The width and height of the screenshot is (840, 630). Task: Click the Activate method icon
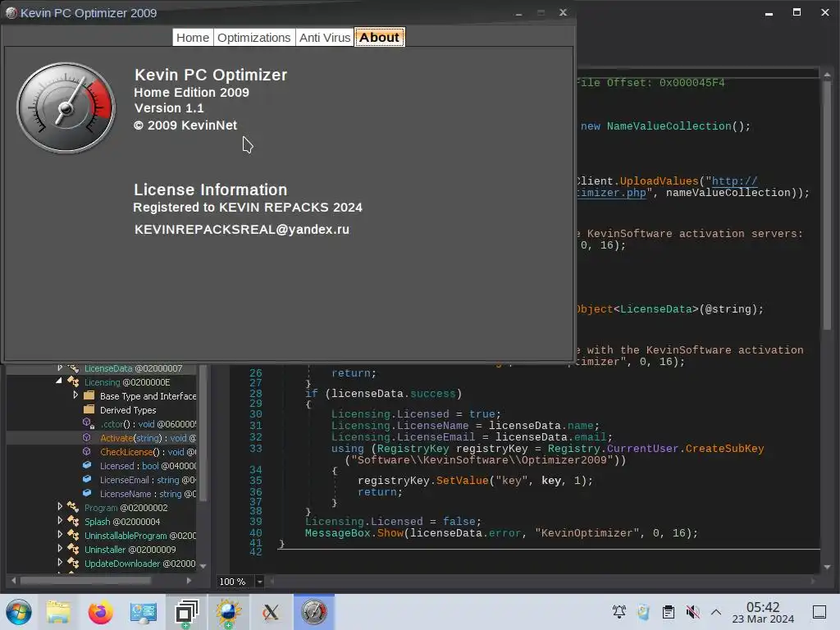87,438
